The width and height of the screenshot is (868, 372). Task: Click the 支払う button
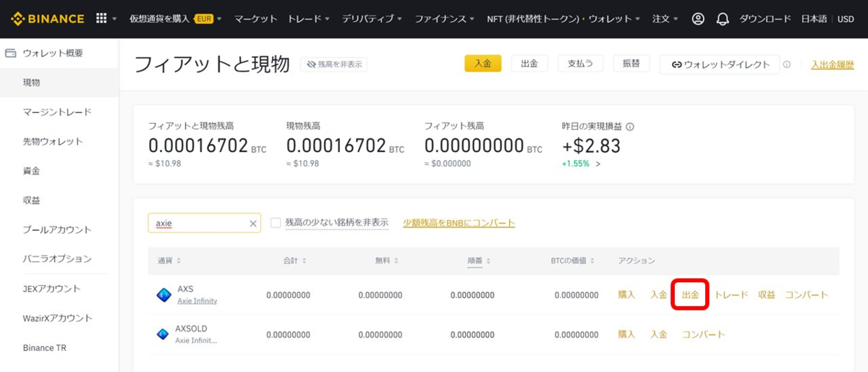coord(580,64)
